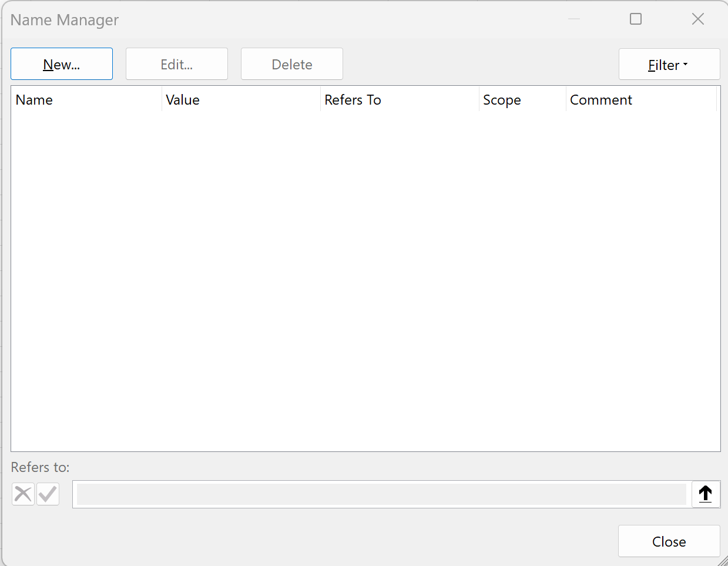Click the Value column header
The width and height of the screenshot is (728, 566).
241,100
